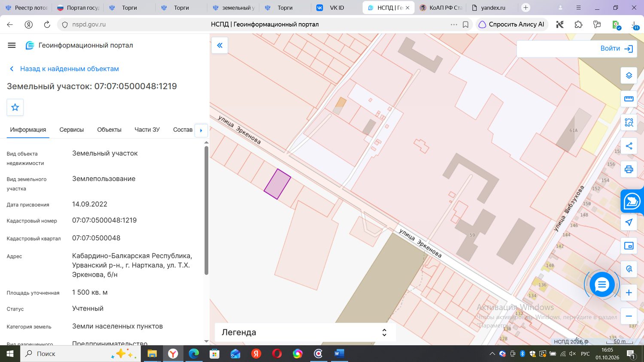
Task: Open the chat support bubble
Action: tap(602, 284)
